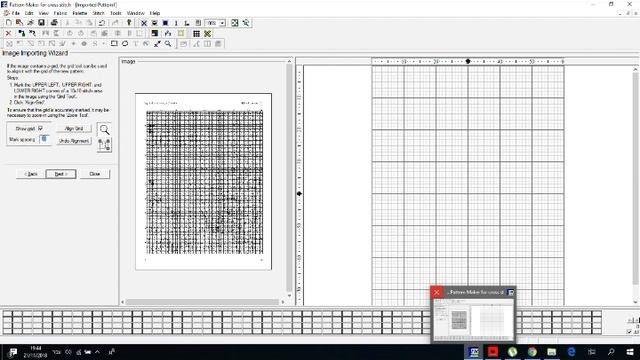Click the Pattern Maker taskbar icon

(474, 351)
